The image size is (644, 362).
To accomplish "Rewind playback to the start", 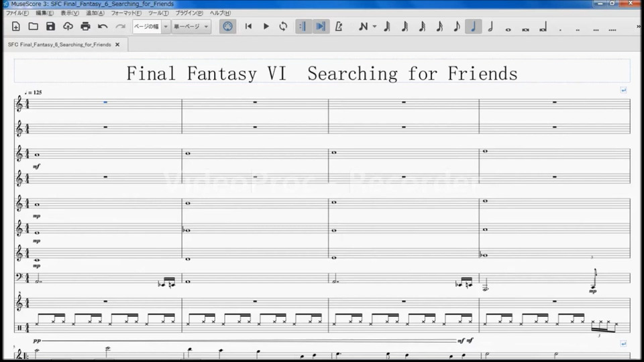I will pos(248,27).
